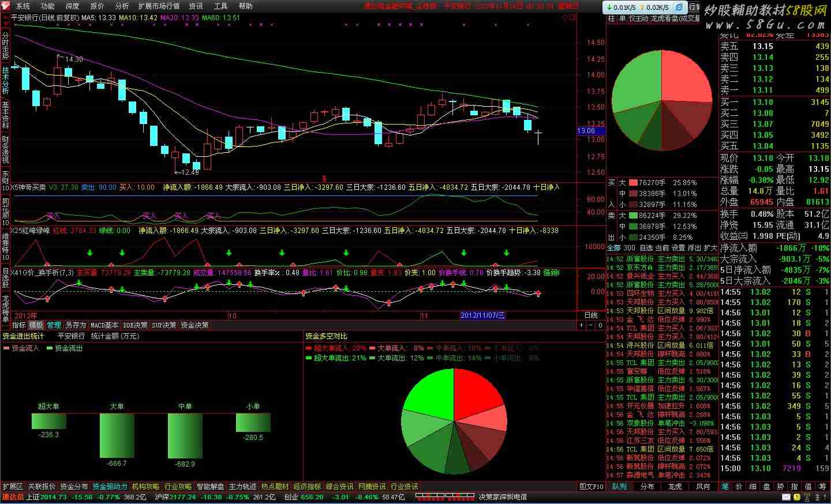Select the 筹 view button
This screenshot has height=504, width=831.
pyautogui.click(x=822, y=487)
